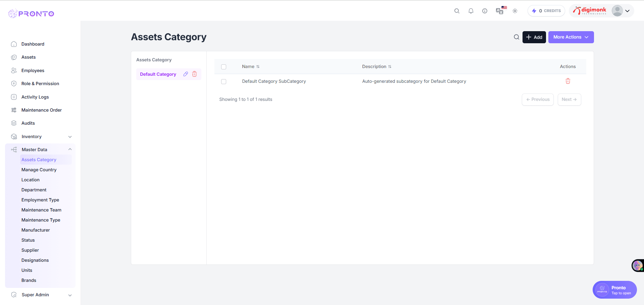Click the notifications bell icon

click(x=471, y=11)
